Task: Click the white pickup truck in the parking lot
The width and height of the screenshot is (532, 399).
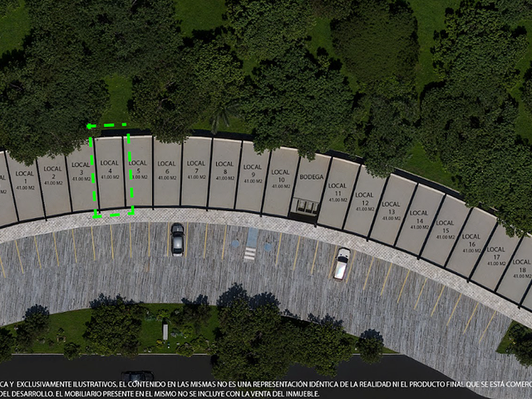Action: pos(342,264)
